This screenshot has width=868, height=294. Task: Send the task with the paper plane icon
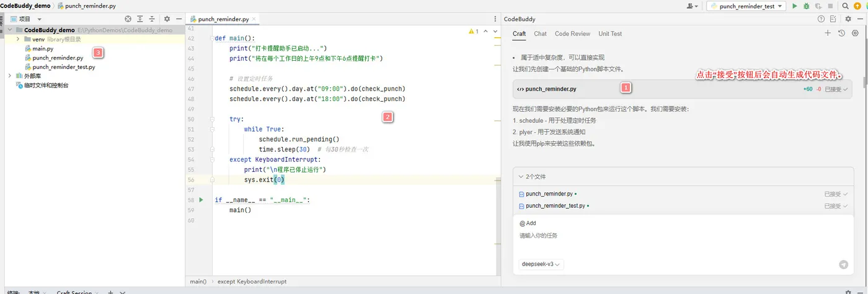(843, 264)
